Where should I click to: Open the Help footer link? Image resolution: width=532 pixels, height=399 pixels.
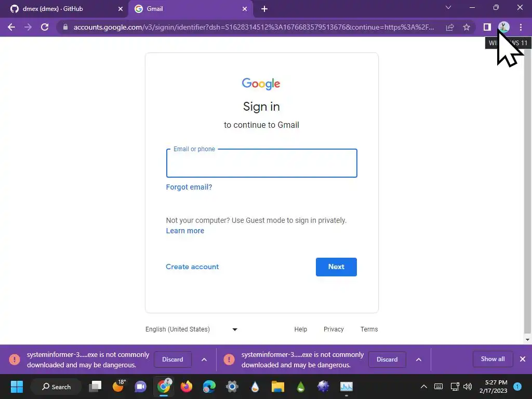[301, 329]
